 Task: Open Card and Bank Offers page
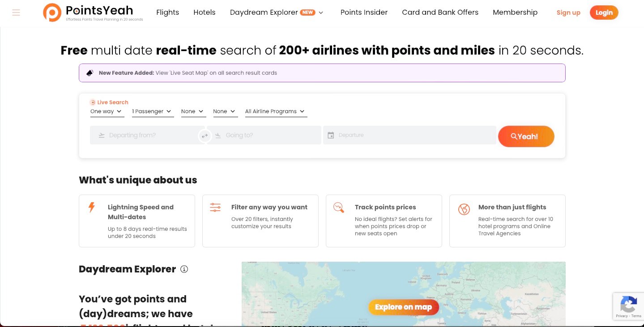[440, 13]
